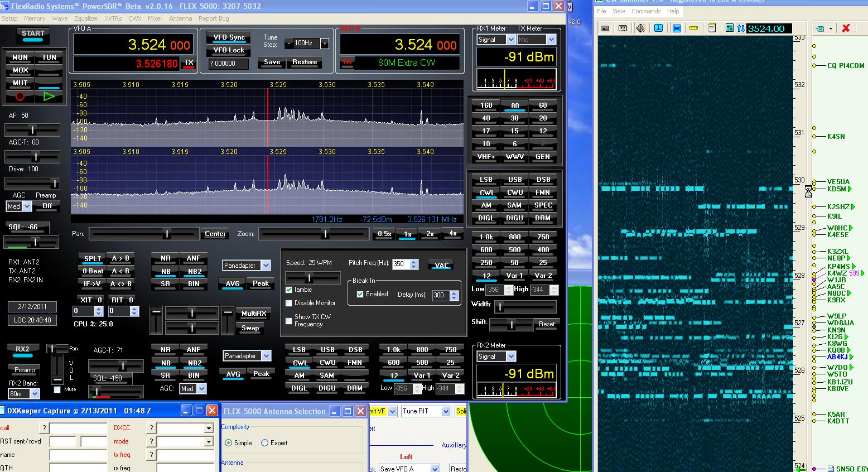Uncheck the Iambic checkbox
The width and height of the screenshot is (868, 472).
point(289,290)
